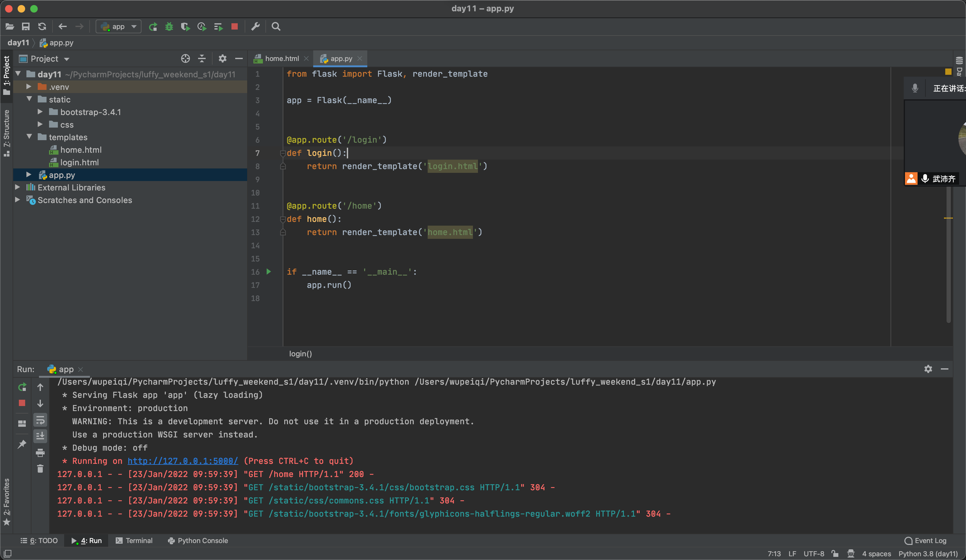Rerun app with green toolbar icon
Viewport: 966px width, 560px height.
point(153,26)
